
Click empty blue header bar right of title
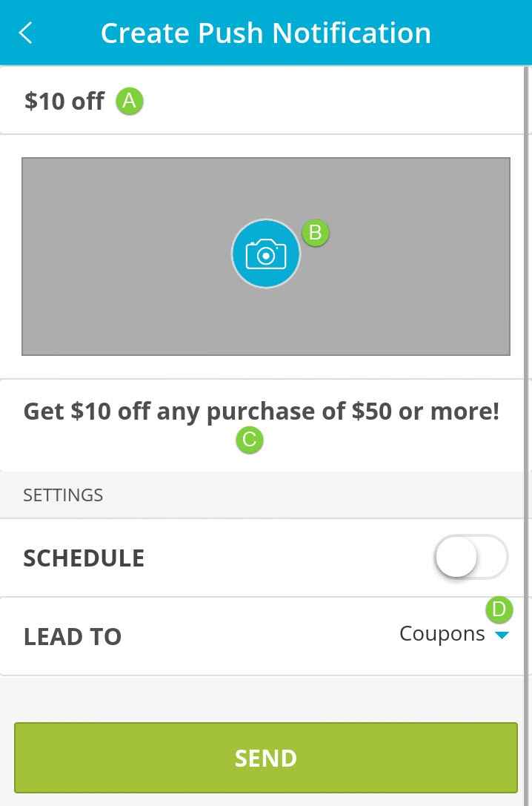click(482, 33)
